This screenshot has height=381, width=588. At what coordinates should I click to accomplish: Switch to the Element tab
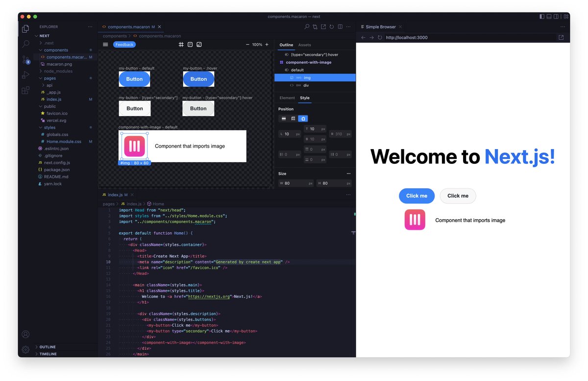(287, 98)
